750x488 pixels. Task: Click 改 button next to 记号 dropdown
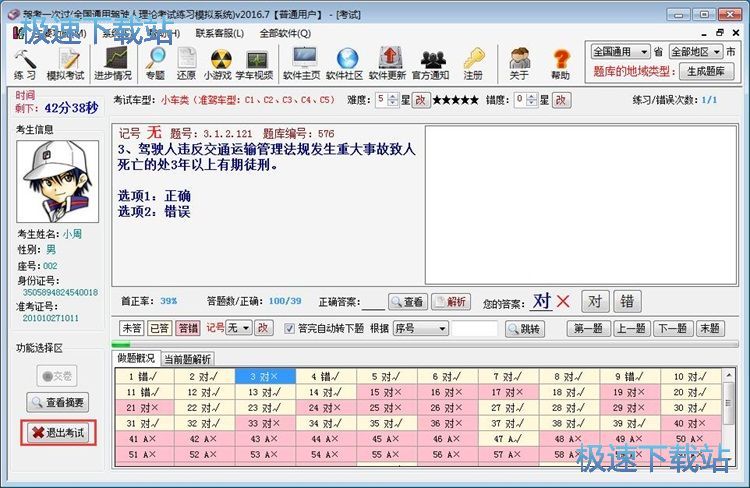(x=264, y=328)
